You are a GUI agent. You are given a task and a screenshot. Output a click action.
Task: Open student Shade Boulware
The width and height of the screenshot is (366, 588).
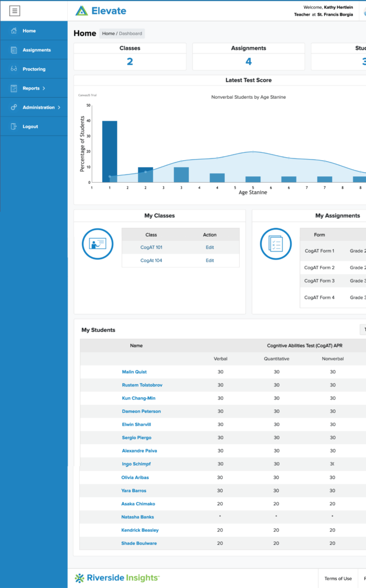(139, 543)
